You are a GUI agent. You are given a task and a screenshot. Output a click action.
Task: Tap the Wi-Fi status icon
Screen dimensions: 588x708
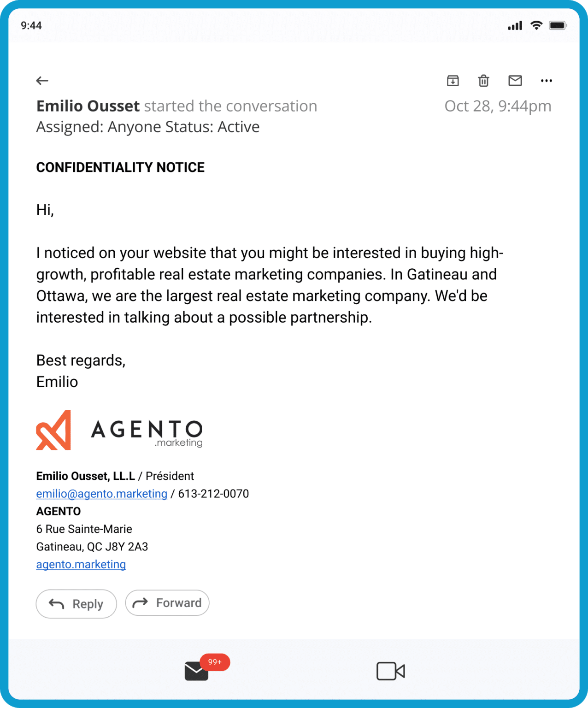(x=536, y=25)
